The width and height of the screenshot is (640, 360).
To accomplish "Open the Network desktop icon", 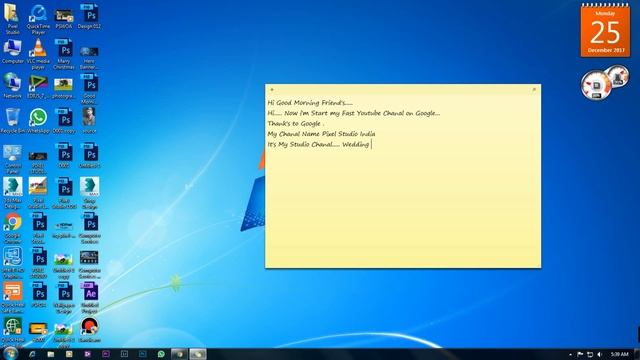I will click(x=12, y=86).
